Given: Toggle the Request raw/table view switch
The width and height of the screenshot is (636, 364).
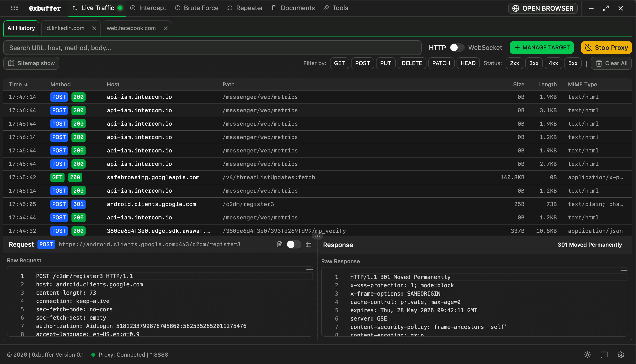Looking at the screenshot, I should pyautogui.click(x=293, y=245).
